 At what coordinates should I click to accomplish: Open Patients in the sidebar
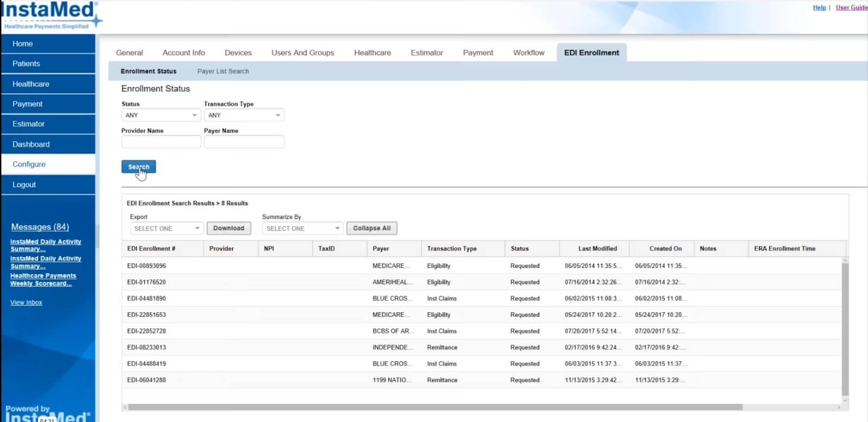tap(48, 63)
